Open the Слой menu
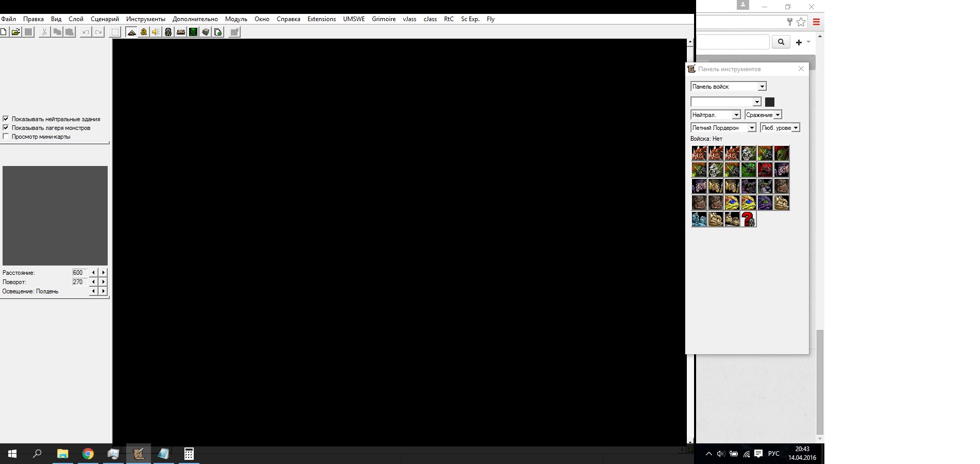The height and width of the screenshot is (464, 980). point(76,19)
